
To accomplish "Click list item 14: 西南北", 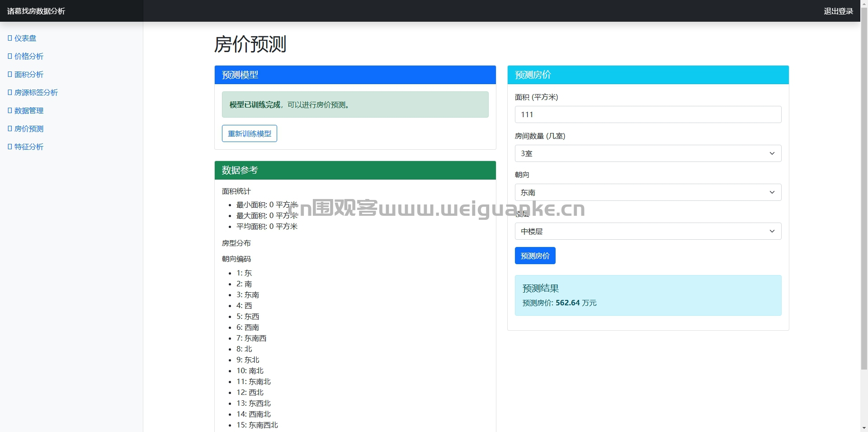I will (254, 414).
